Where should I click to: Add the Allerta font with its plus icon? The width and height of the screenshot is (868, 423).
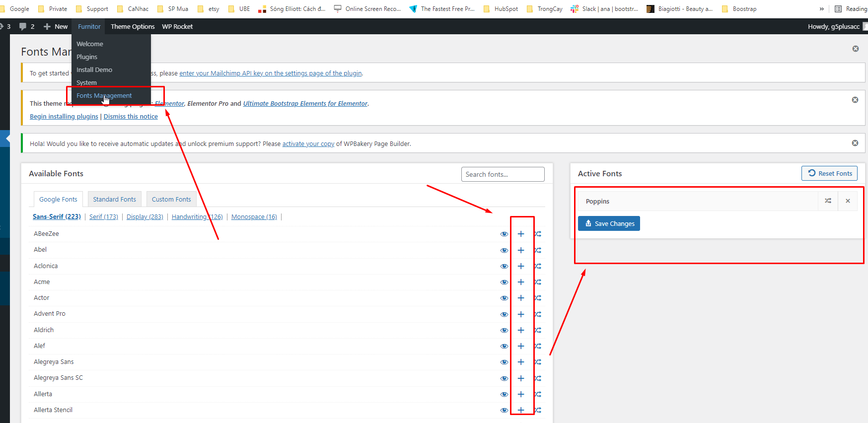pos(521,394)
